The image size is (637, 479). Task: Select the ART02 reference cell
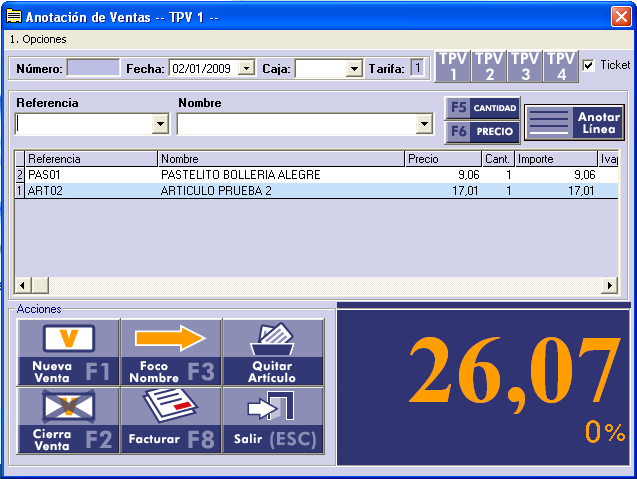point(91,191)
